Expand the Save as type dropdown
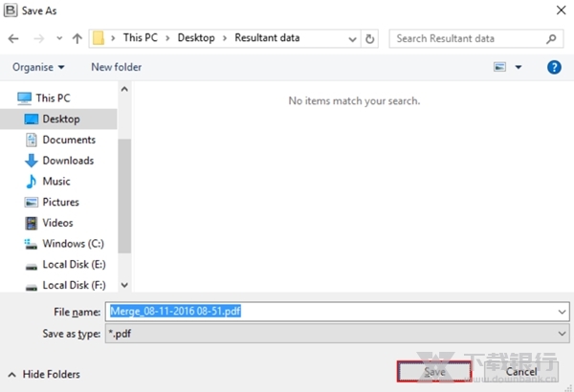Viewport: 574px width, 392px height. coord(560,332)
